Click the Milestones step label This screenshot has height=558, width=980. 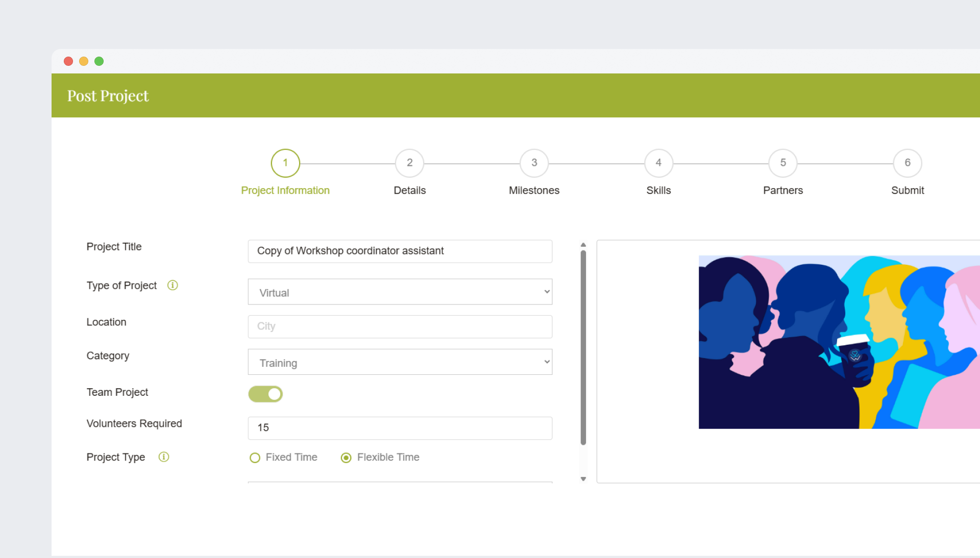click(x=534, y=191)
